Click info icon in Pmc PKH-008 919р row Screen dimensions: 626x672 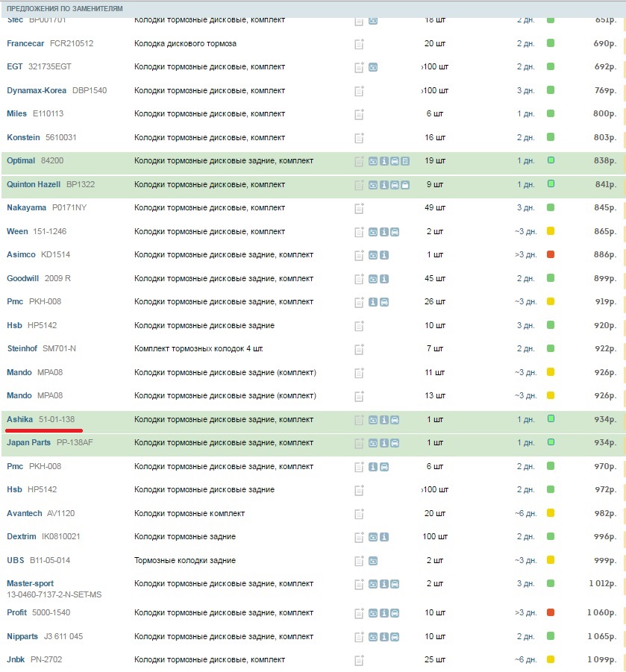tap(373, 302)
